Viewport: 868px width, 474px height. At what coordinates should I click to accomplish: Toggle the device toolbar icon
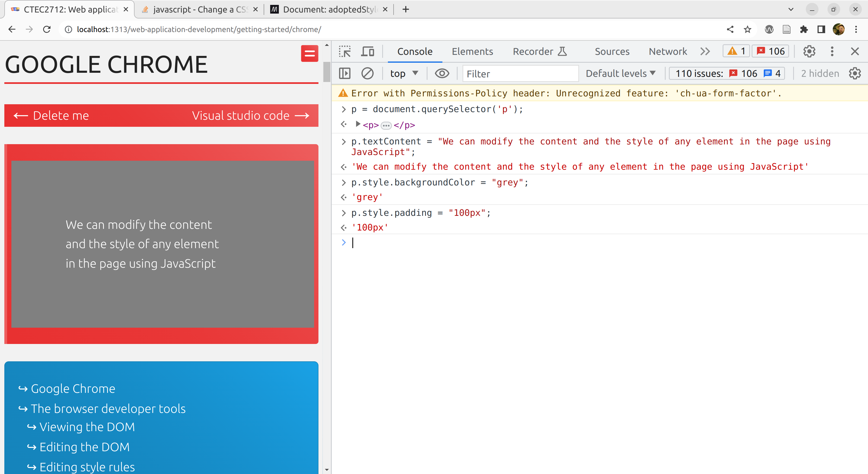(368, 52)
